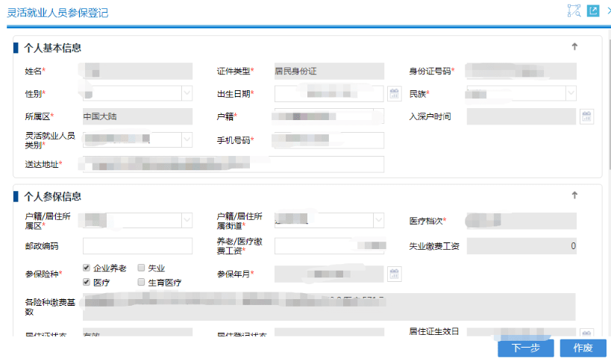Click the 邮政编码 input field
The width and height of the screenshot is (611, 364).
click(137, 246)
